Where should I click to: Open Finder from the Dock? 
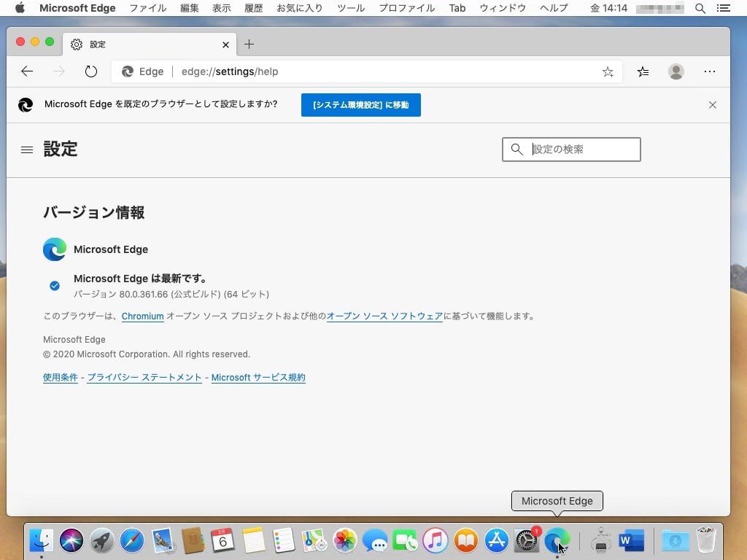point(42,540)
